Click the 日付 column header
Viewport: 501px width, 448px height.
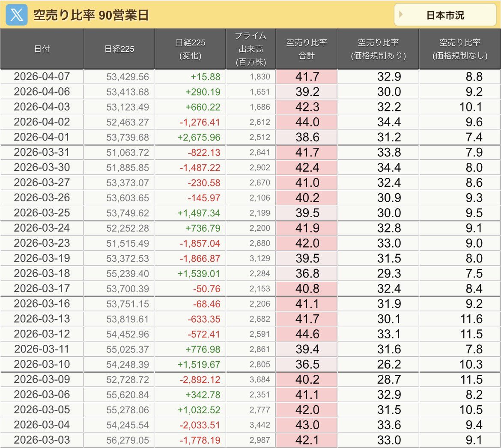coord(42,49)
